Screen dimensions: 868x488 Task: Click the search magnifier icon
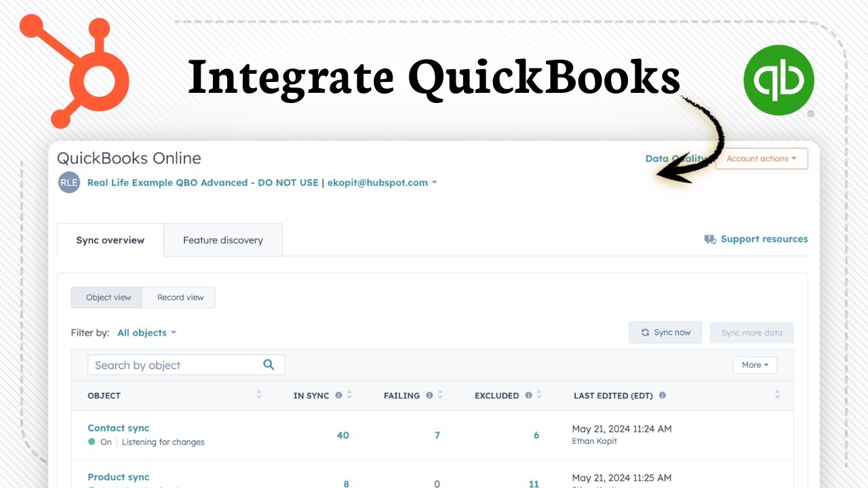[x=269, y=365]
